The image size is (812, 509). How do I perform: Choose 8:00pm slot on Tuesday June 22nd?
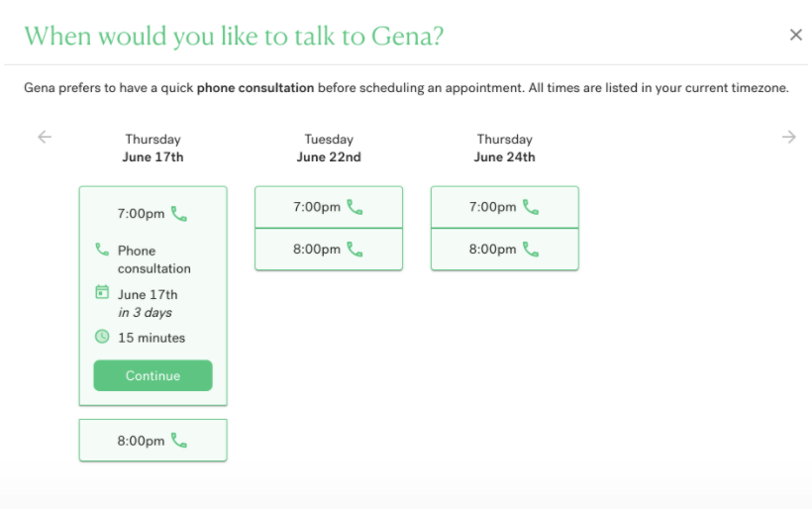coord(329,250)
